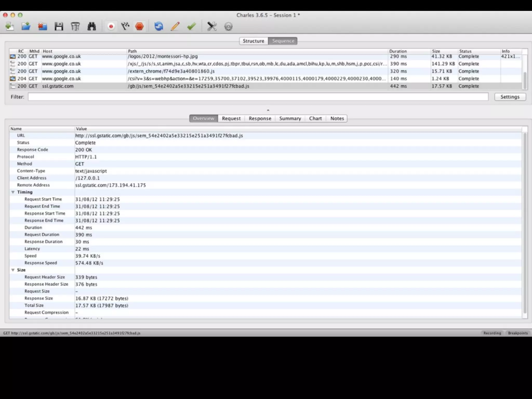
Task: Validate the response with the green checkmark icon
Action: [191, 26]
